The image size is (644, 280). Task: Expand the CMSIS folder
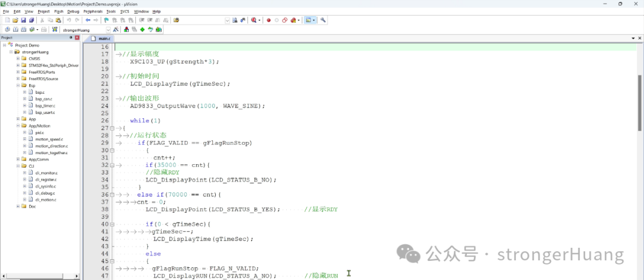pos(18,59)
